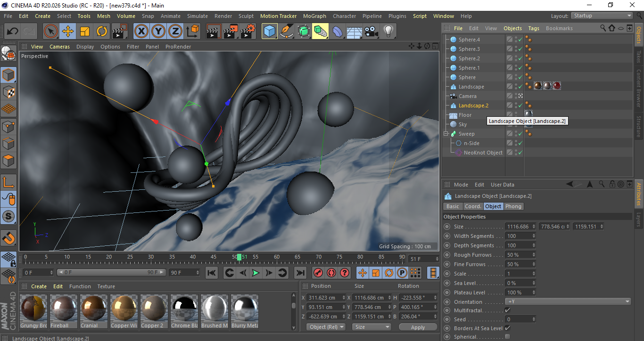Enable Points mode in left toolbar
The image size is (644, 341).
(8, 126)
